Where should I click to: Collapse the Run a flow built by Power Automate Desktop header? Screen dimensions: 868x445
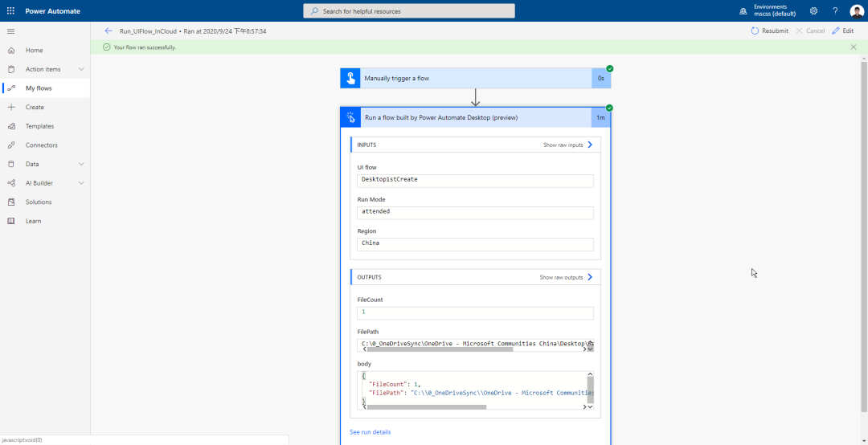[x=476, y=117]
